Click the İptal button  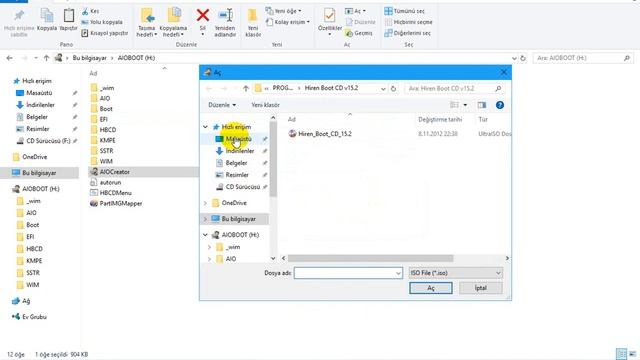pos(481,288)
